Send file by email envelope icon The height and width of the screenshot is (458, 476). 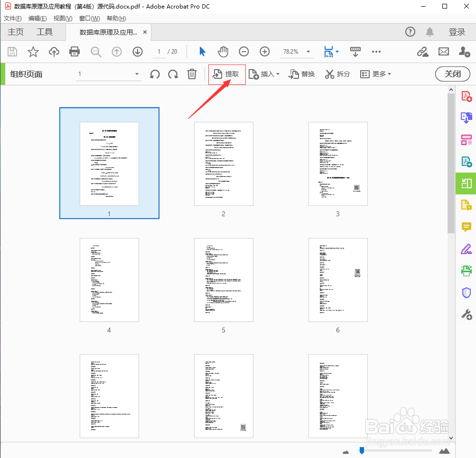click(x=444, y=52)
